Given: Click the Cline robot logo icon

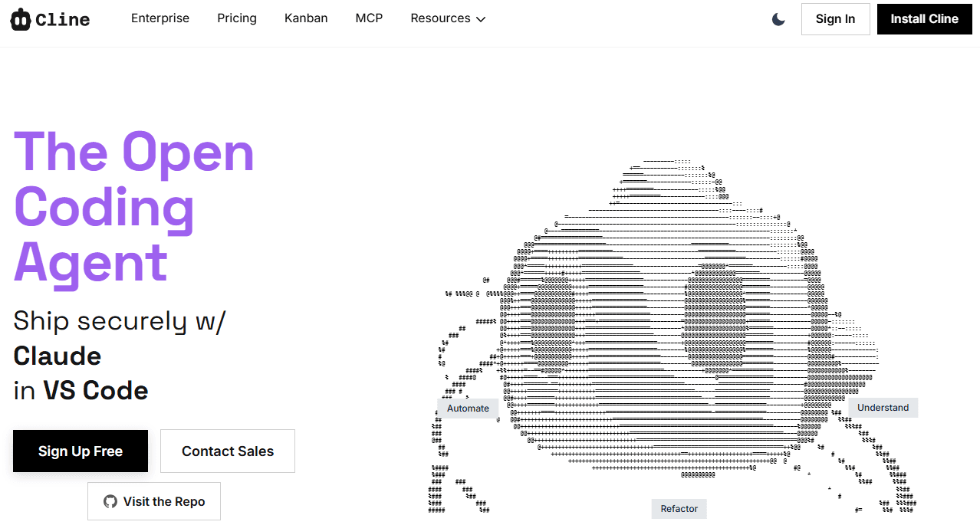Looking at the screenshot, I should [21, 18].
